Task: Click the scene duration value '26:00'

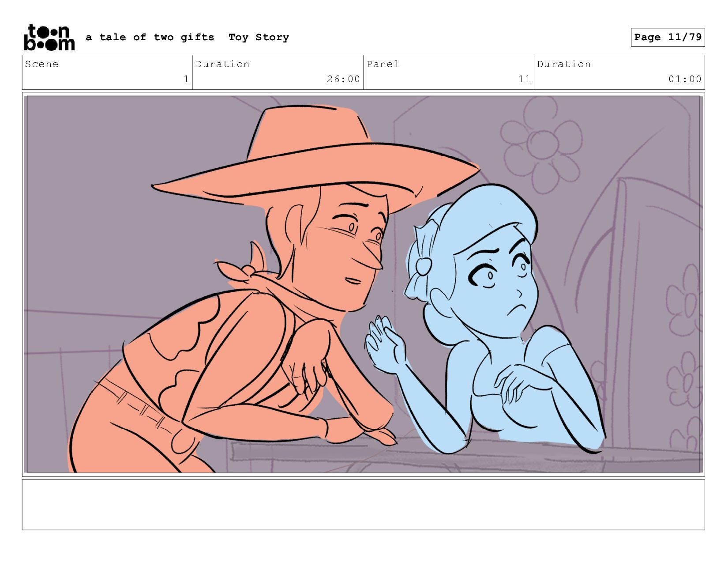Action: click(x=343, y=79)
